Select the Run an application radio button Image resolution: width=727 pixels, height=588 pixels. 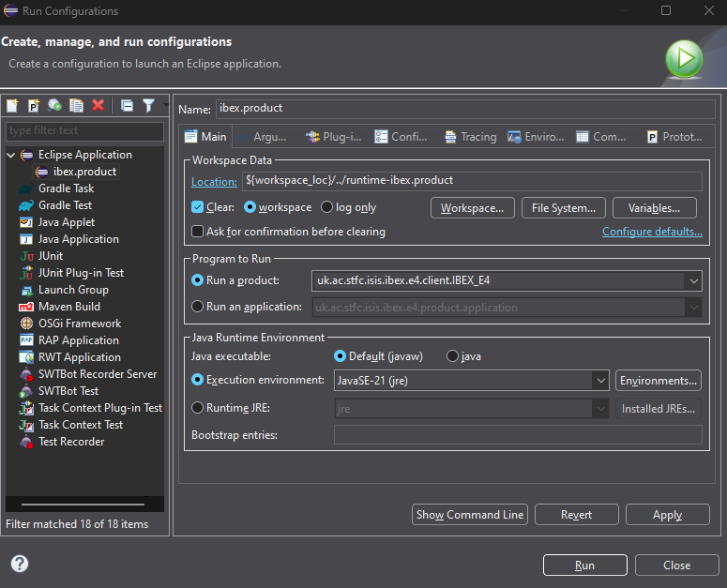(x=198, y=307)
